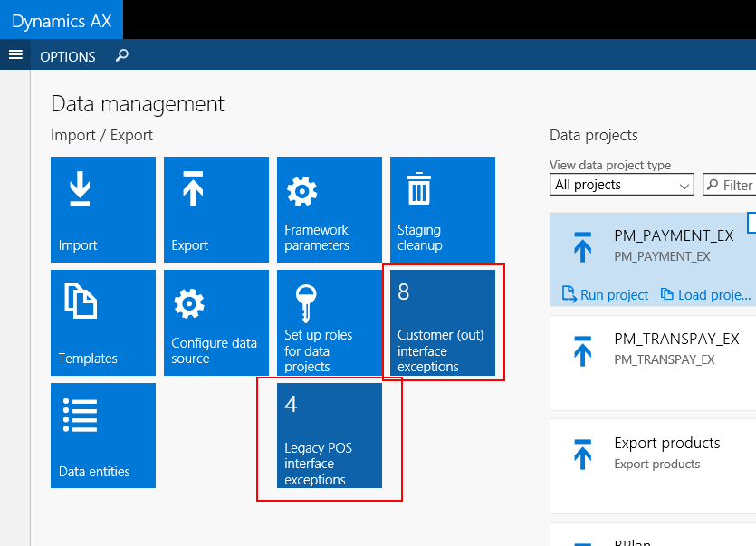Open the Data entities tile
This screenshot has height=546, width=756.
pyautogui.click(x=103, y=436)
